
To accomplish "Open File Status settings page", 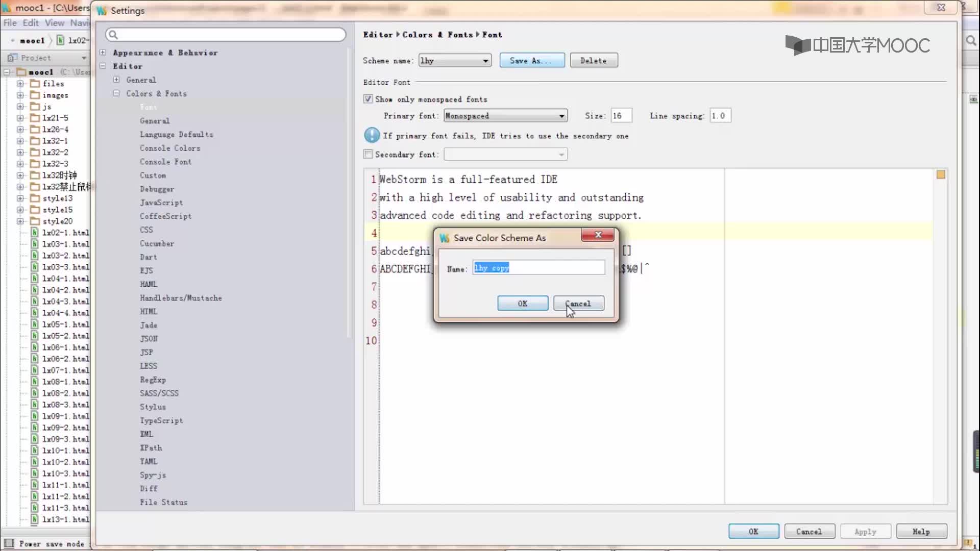I will [x=163, y=503].
